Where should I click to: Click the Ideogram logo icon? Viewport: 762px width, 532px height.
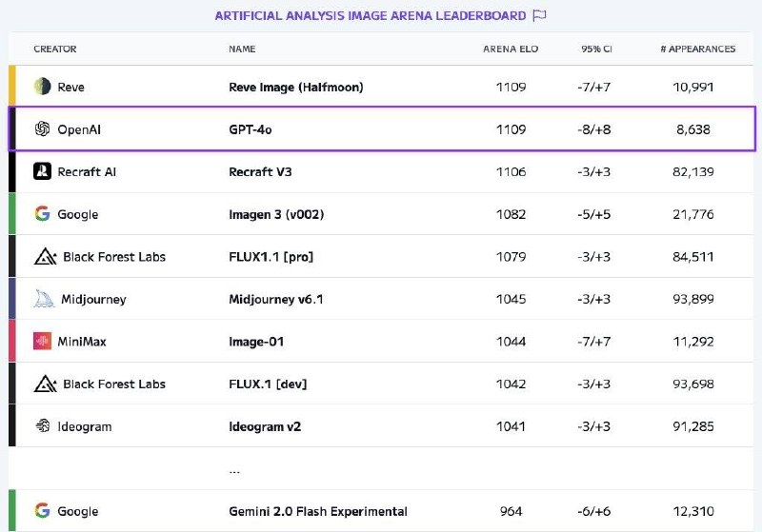(x=42, y=426)
